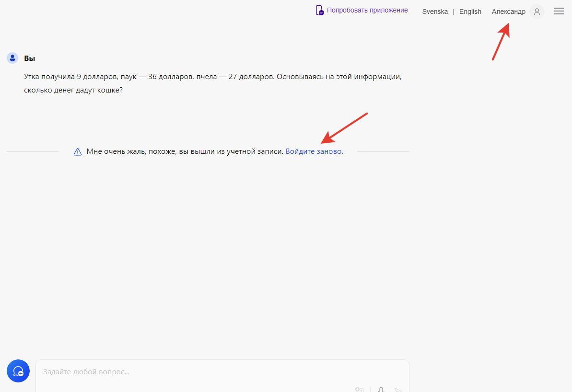The height and width of the screenshot is (392, 572).
Task: Click the message text about 'Утка получила 9 долларов'
Action: point(213,83)
